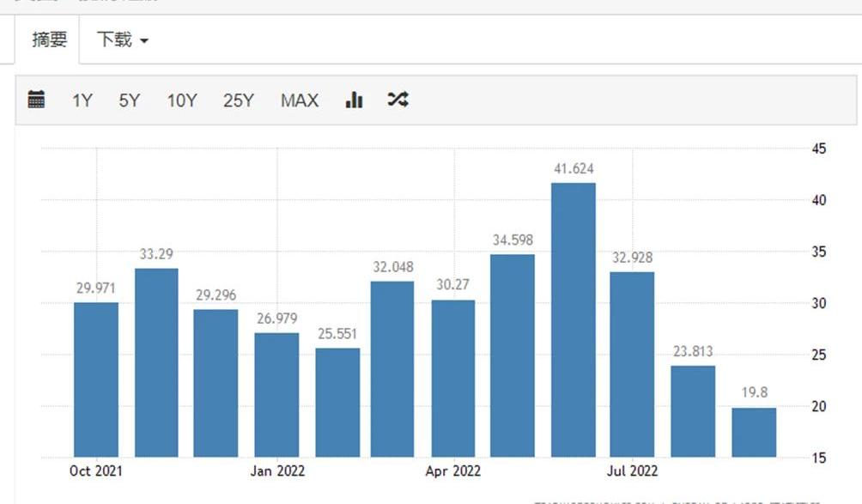Click the compare shuffle arrows icon

398,100
